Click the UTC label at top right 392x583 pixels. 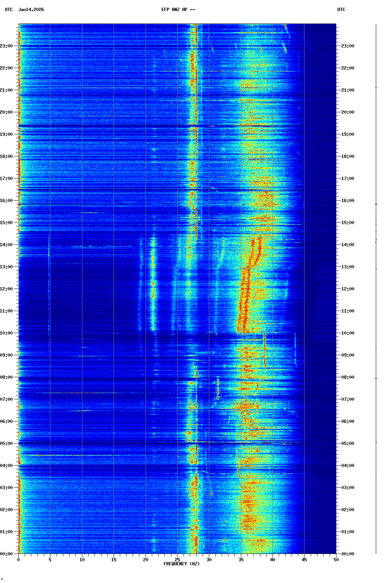point(341,10)
